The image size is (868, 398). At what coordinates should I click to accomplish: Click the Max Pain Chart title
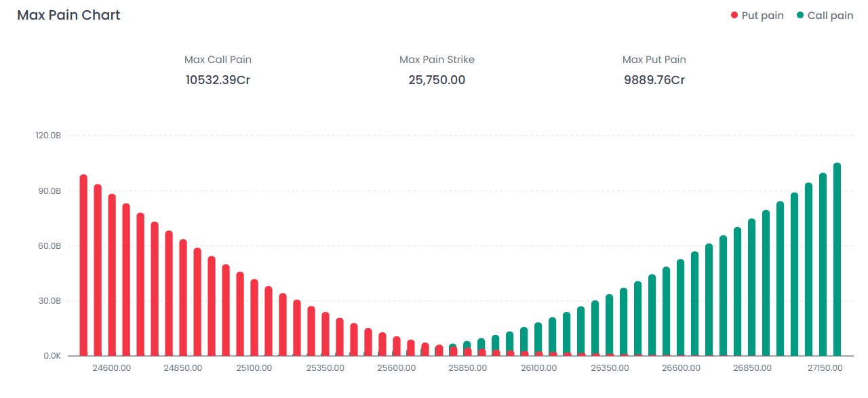(x=68, y=16)
